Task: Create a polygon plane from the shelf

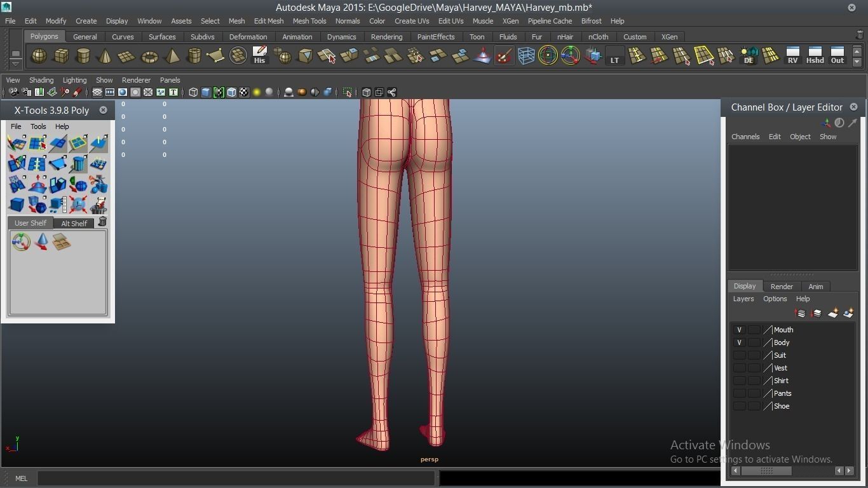Action: coord(127,56)
